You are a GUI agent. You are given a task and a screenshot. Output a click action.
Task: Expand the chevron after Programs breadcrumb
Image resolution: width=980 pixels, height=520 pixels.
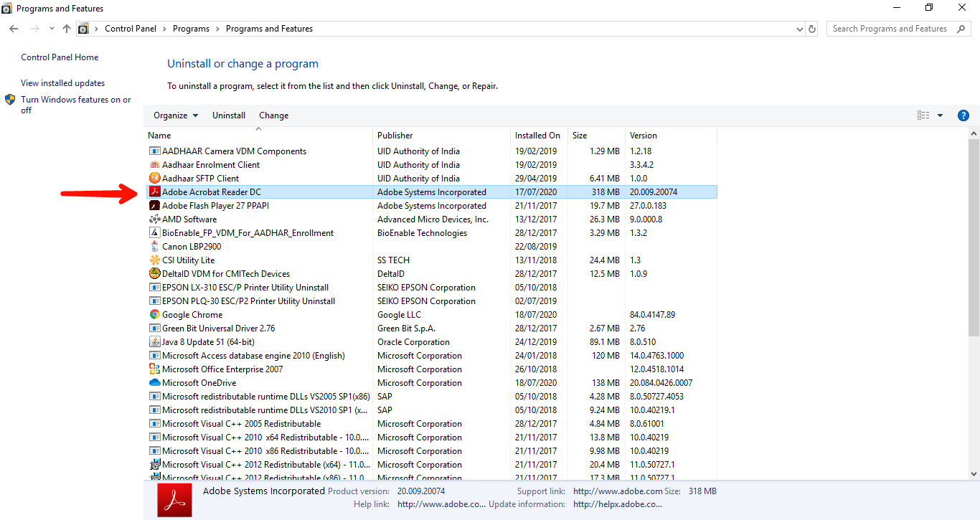(218, 29)
